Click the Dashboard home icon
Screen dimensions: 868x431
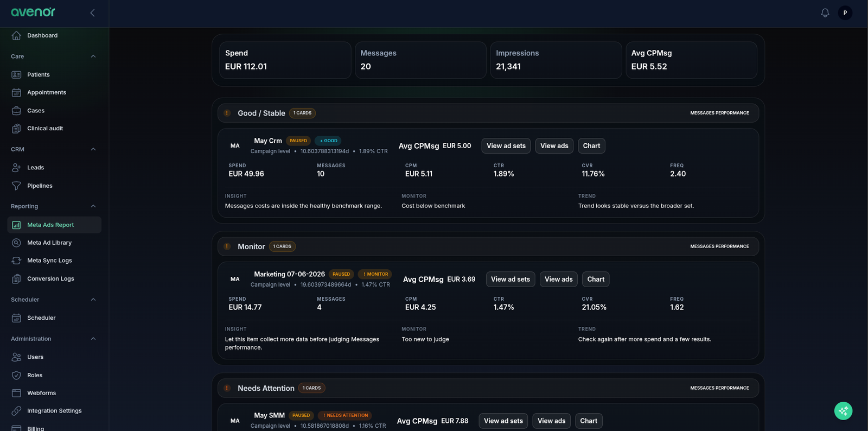16,35
